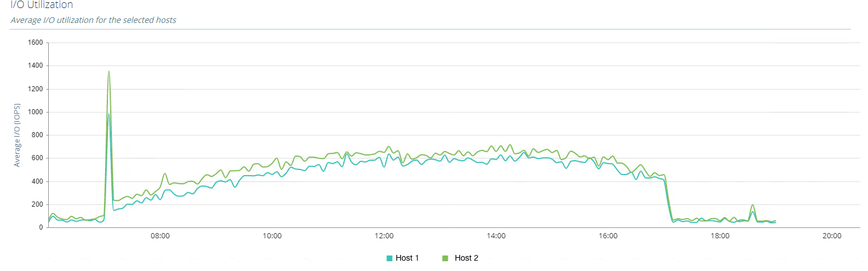Toggle the Host 1 series label in legend
Viewport: 868px width, 271px height.
click(x=407, y=258)
